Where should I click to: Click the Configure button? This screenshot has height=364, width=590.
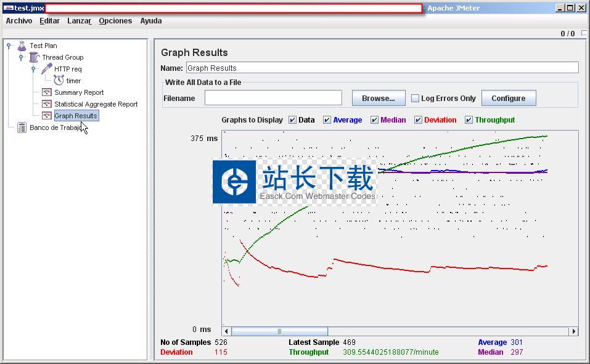pos(508,98)
